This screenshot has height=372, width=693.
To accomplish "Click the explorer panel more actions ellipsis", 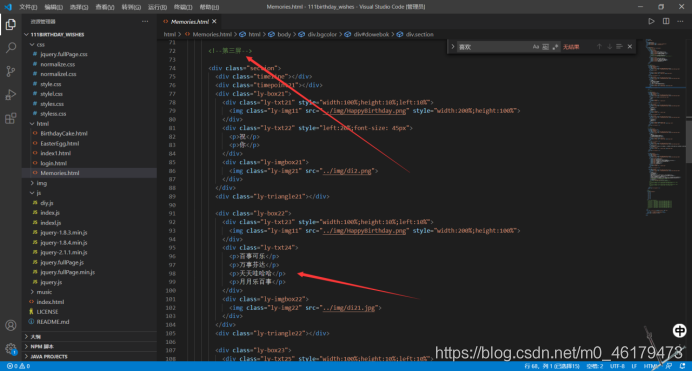I will click(x=145, y=21).
